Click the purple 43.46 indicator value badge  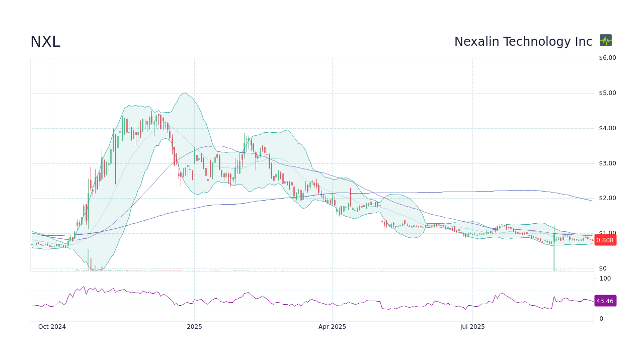click(605, 301)
